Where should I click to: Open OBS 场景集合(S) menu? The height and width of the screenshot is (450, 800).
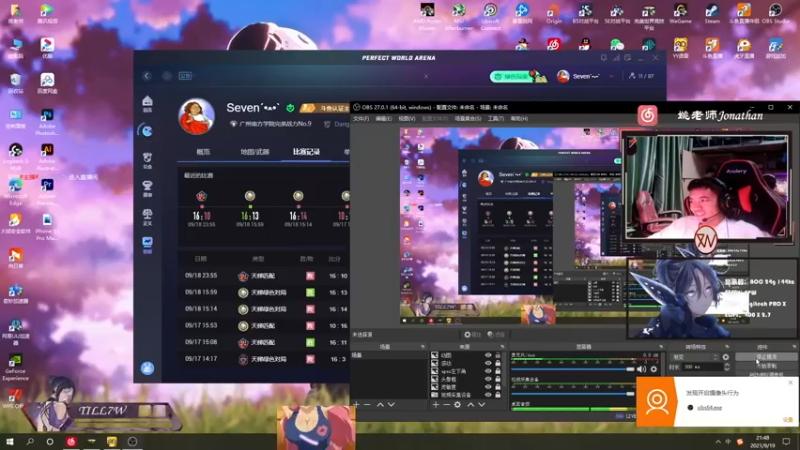tap(468, 118)
